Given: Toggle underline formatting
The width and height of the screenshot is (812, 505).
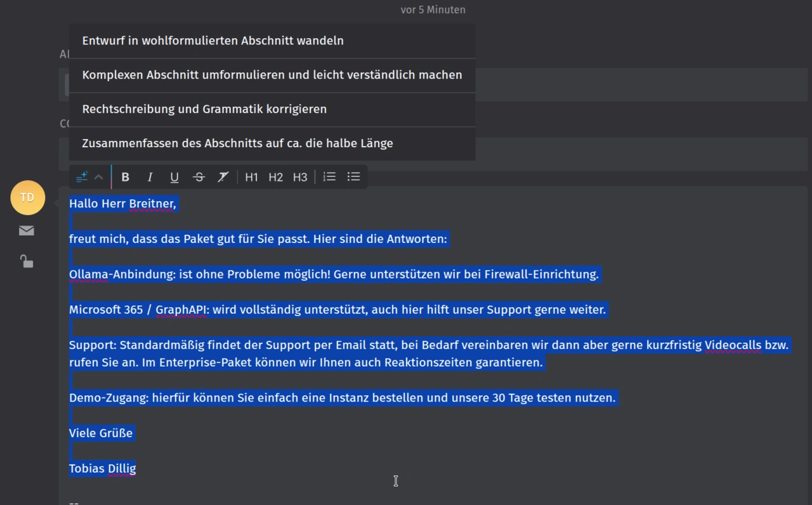Looking at the screenshot, I should click(174, 177).
